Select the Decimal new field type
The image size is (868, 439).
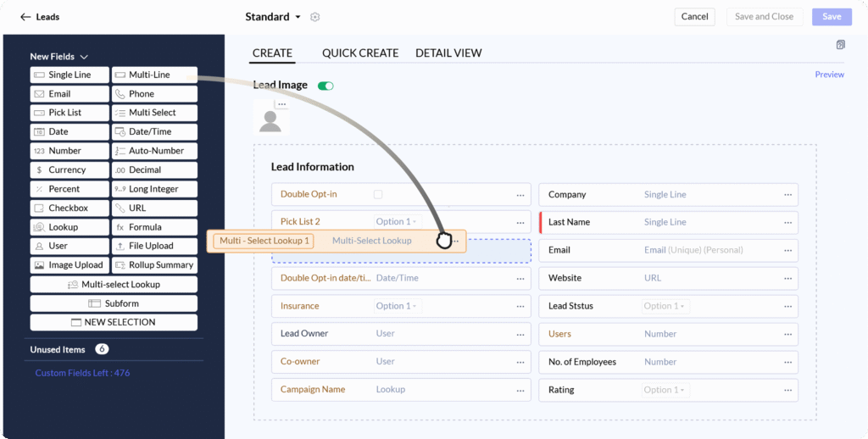tap(154, 170)
